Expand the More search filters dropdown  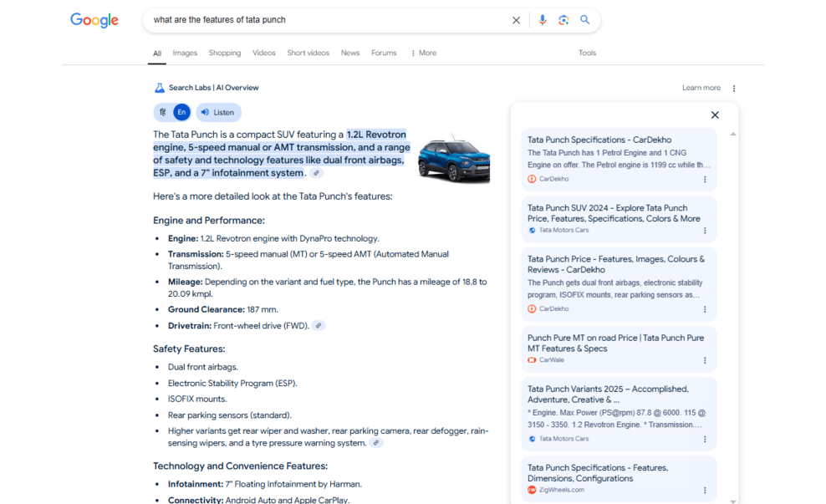(x=423, y=53)
